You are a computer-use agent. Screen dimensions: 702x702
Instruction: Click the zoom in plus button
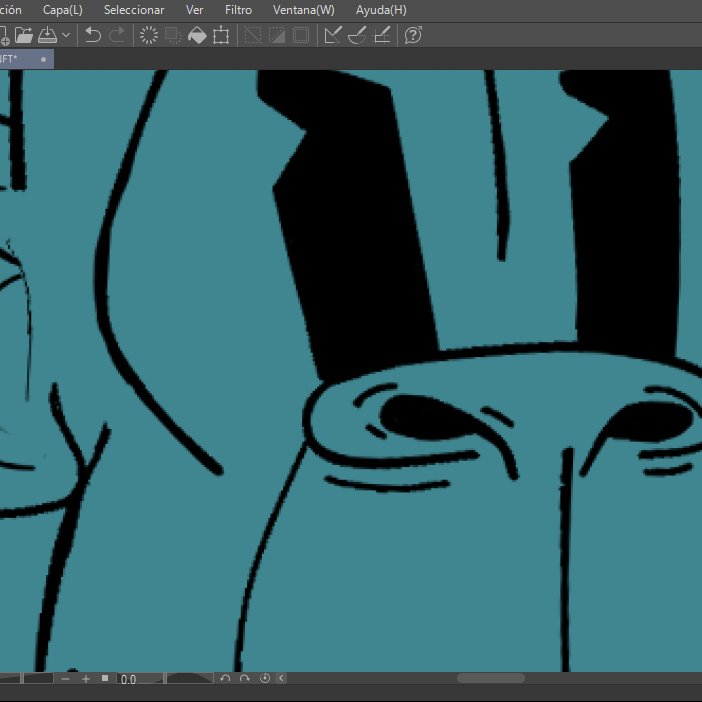86,679
